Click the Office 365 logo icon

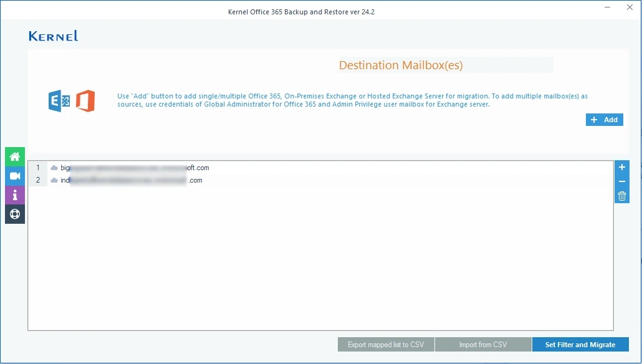click(85, 101)
